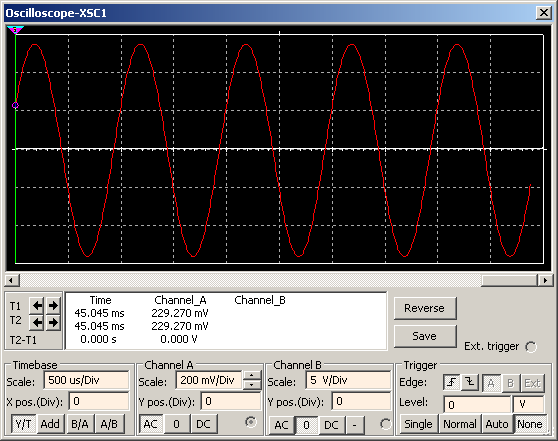Select Channel B radio indicator
The image size is (558, 441).
pos(385,424)
